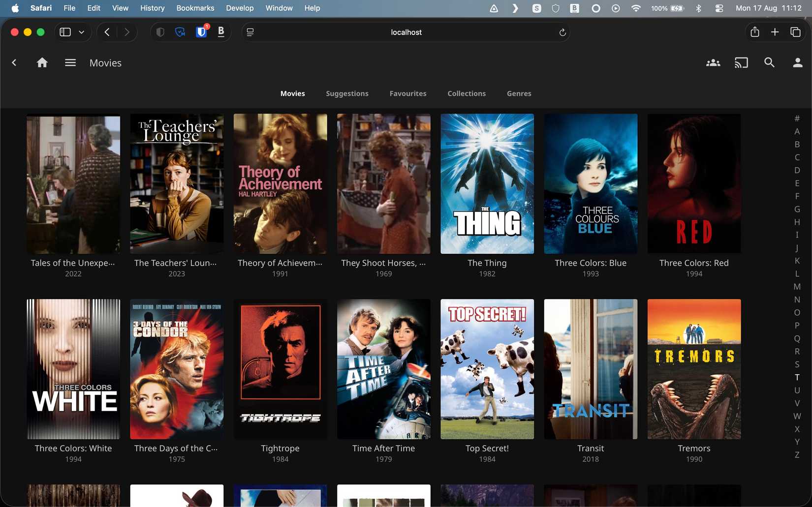Switch to the Collections tab
Image resolution: width=812 pixels, height=507 pixels.
pos(467,93)
